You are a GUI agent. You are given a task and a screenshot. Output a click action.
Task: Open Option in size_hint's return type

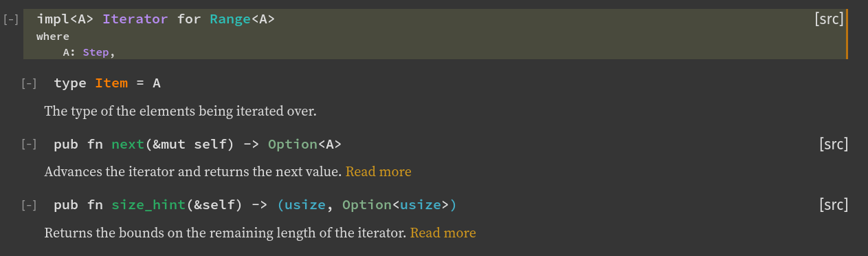coord(367,205)
